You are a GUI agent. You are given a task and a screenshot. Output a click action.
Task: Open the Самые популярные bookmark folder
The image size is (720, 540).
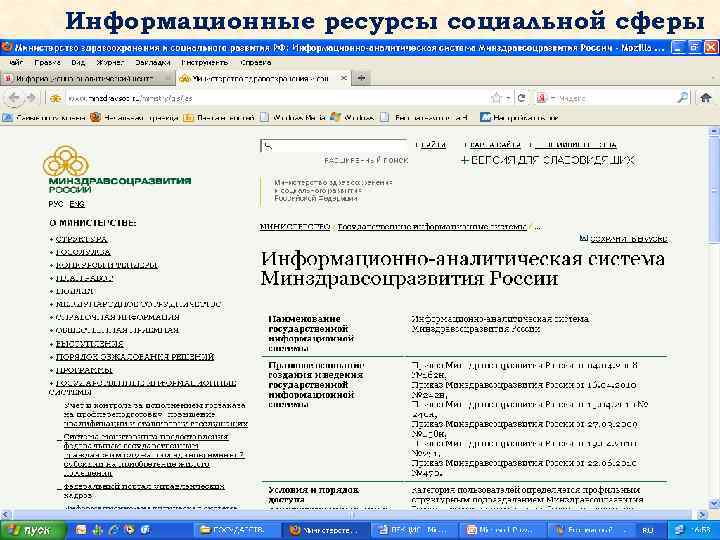coord(44,118)
